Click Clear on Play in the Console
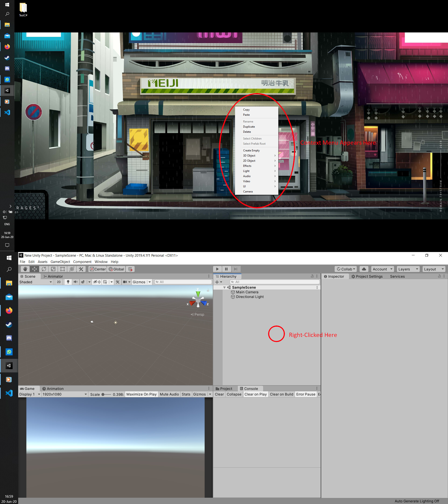This screenshot has width=448, height=504. pos(255,394)
